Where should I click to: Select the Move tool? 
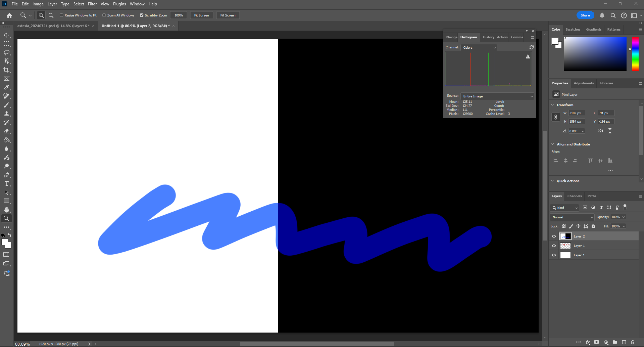(x=6, y=35)
